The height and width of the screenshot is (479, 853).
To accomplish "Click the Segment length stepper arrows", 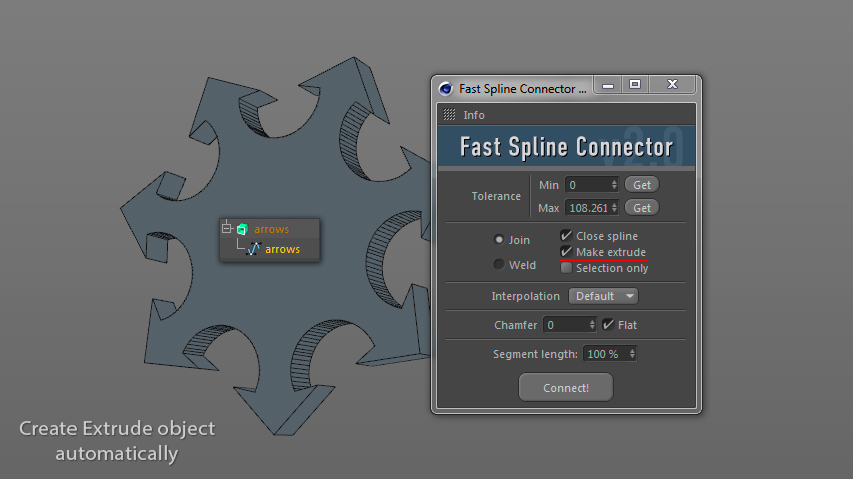I will coord(632,354).
